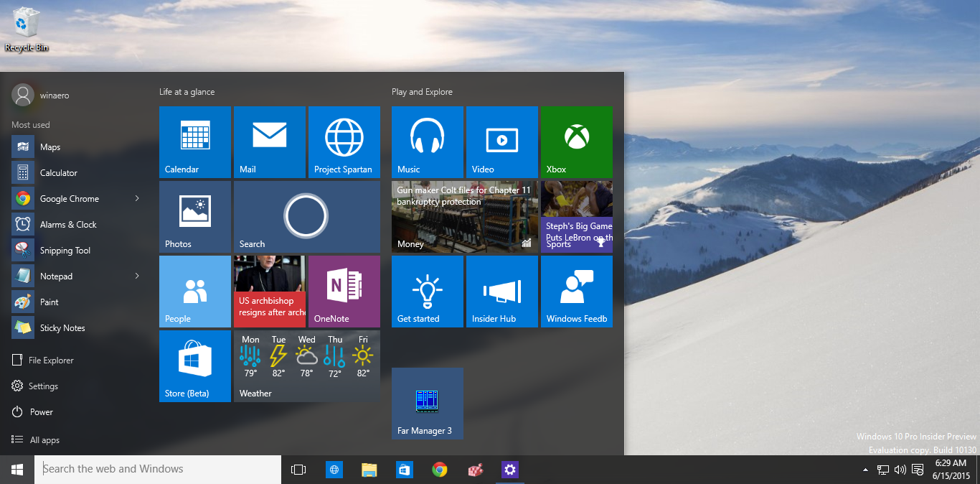This screenshot has height=484, width=980.
Task: Open the Video tile
Action: [502, 142]
